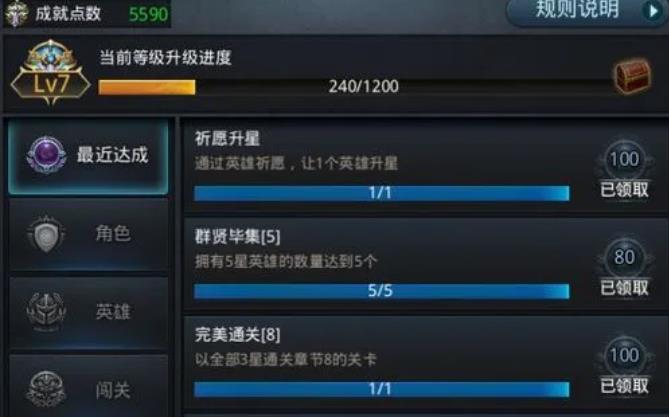The image size is (669, 417).
Task: Click the achievement points icon at top-left
Action: coord(17,14)
